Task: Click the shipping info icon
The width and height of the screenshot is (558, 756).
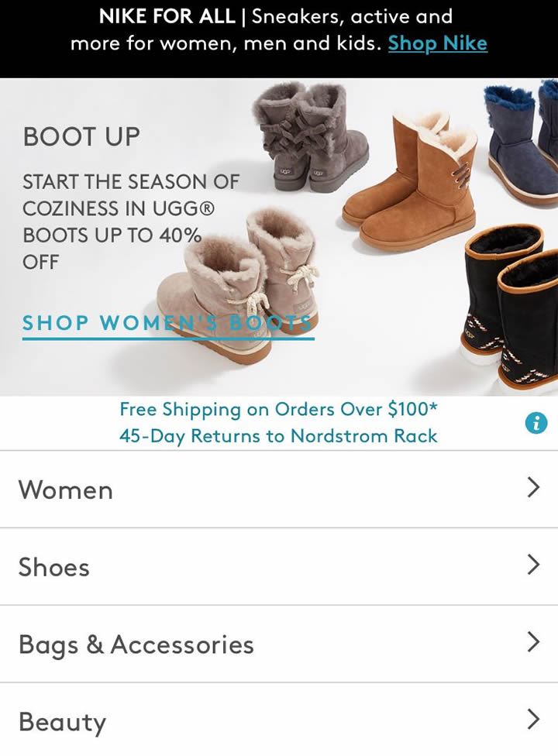Action: coord(536,424)
